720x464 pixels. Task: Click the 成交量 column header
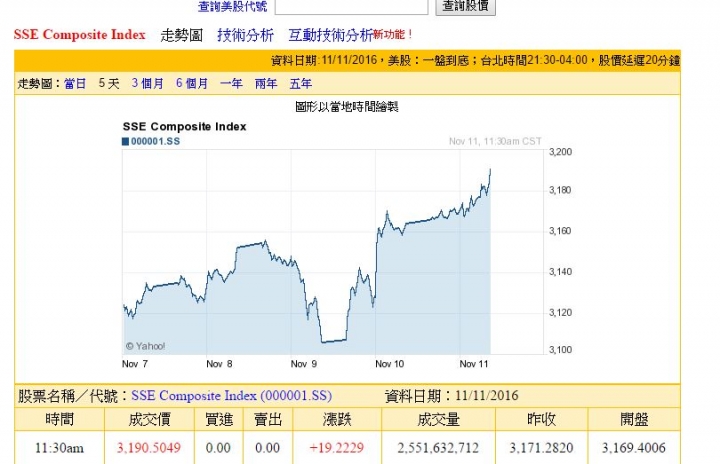tap(438, 419)
